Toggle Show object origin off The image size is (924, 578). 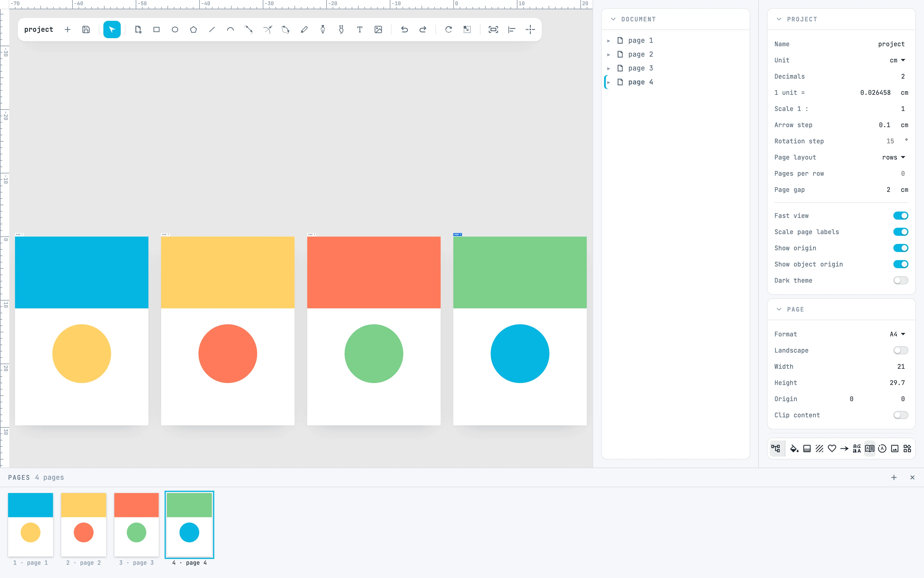(x=901, y=264)
